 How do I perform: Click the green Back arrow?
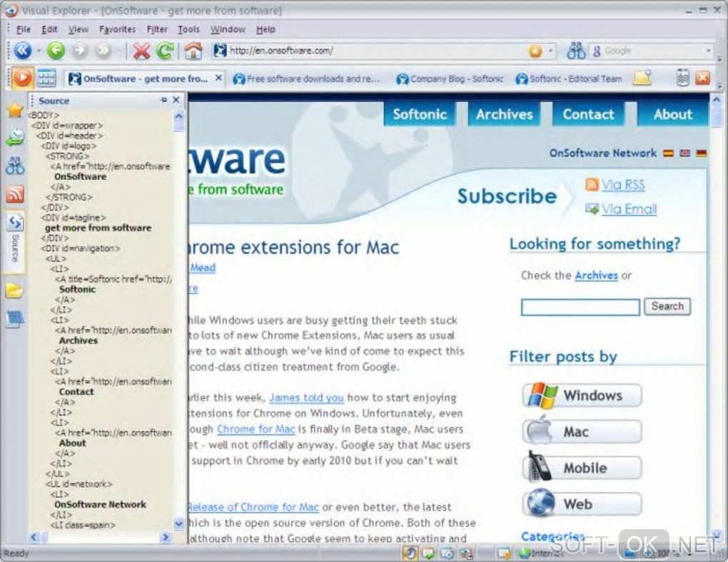pos(56,51)
